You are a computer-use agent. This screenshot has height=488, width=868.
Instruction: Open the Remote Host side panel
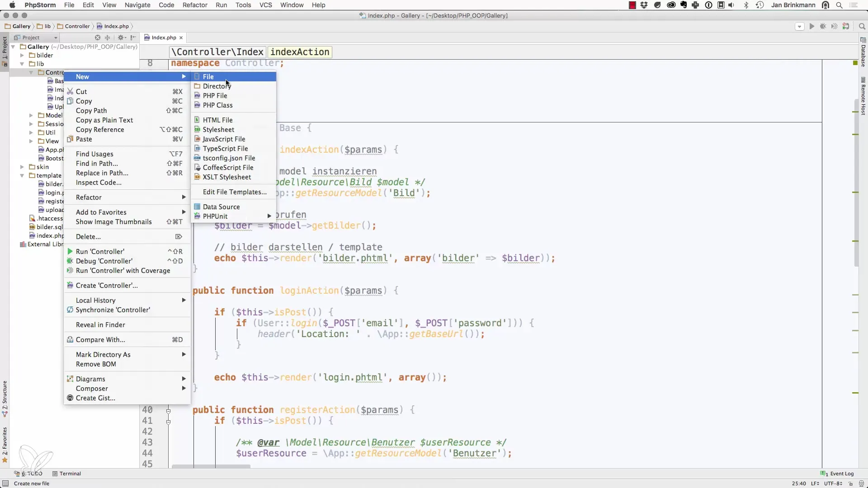(x=863, y=96)
